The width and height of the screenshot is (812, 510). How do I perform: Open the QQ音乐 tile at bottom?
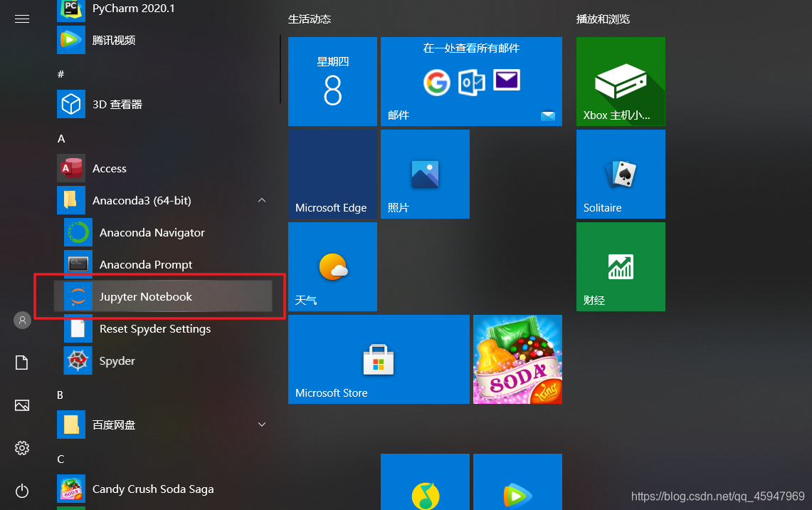pos(425,482)
